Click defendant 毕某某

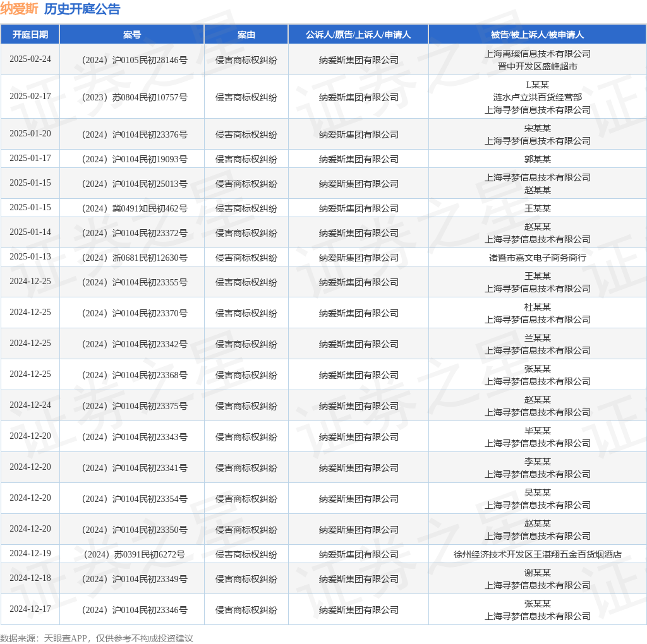(x=538, y=431)
